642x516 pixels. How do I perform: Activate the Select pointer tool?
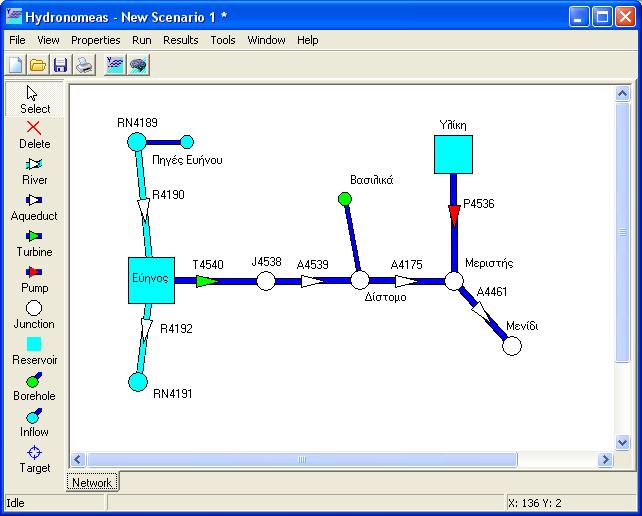pyautogui.click(x=34, y=100)
